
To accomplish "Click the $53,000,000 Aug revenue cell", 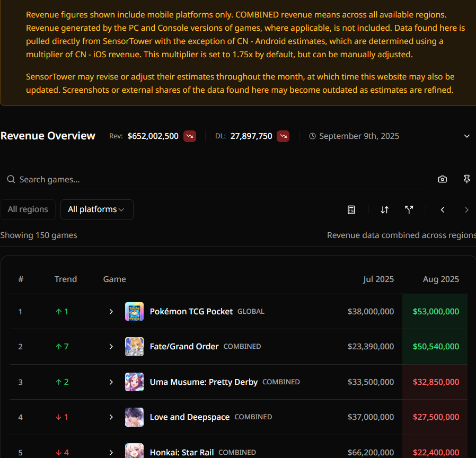I will [x=436, y=312].
